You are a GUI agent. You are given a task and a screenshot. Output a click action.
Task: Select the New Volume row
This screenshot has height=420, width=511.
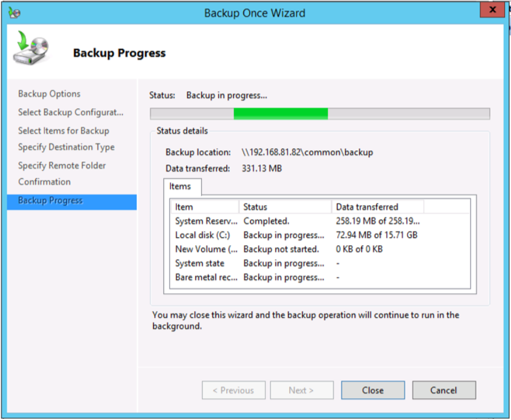click(x=206, y=249)
